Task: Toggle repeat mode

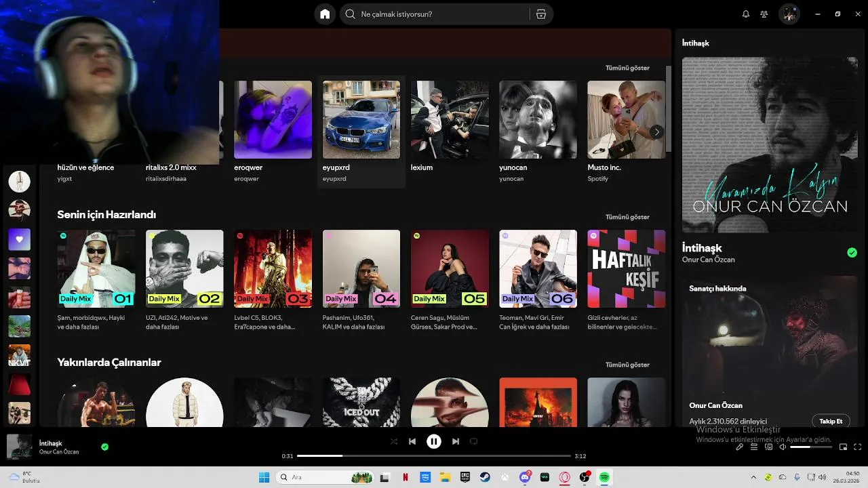Action: point(474,441)
